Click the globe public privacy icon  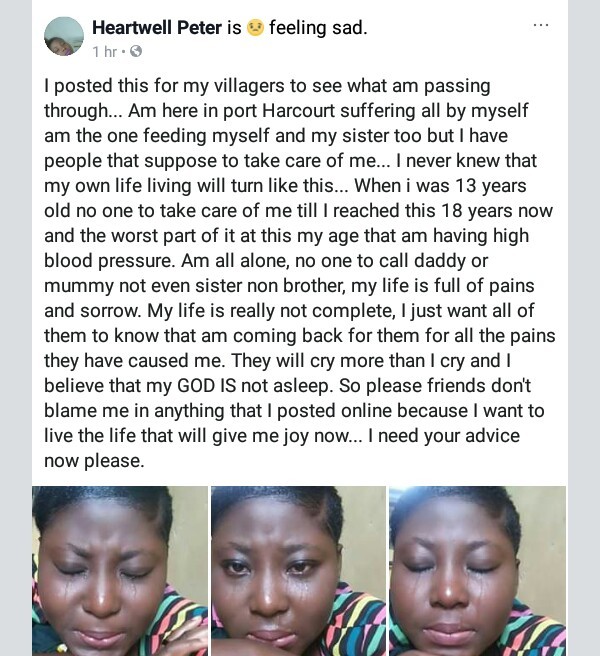pyautogui.click(x=136, y=51)
